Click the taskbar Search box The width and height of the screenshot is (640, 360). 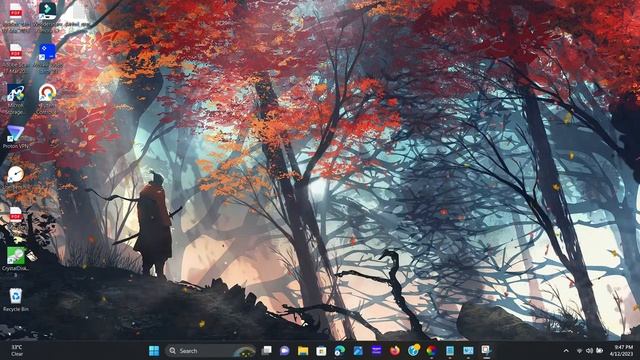click(x=210, y=351)
